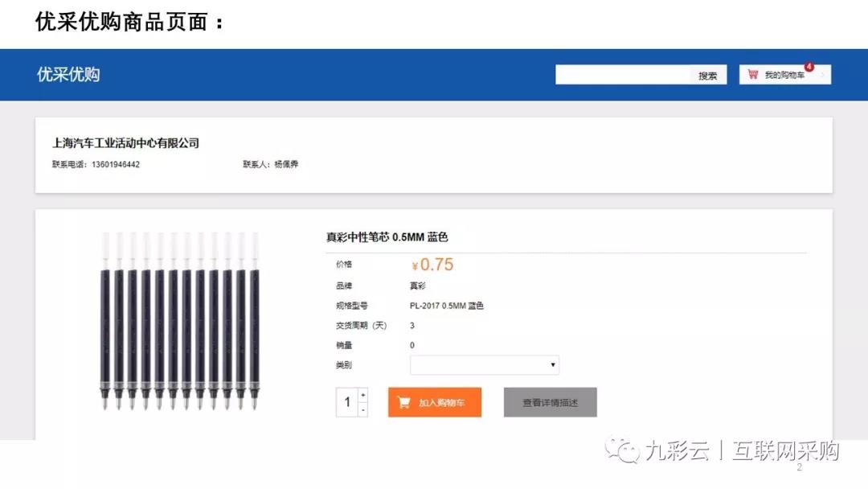Select company name 上海汽车工业活动中心有限公司
The image size is (868, 489).
125,143
